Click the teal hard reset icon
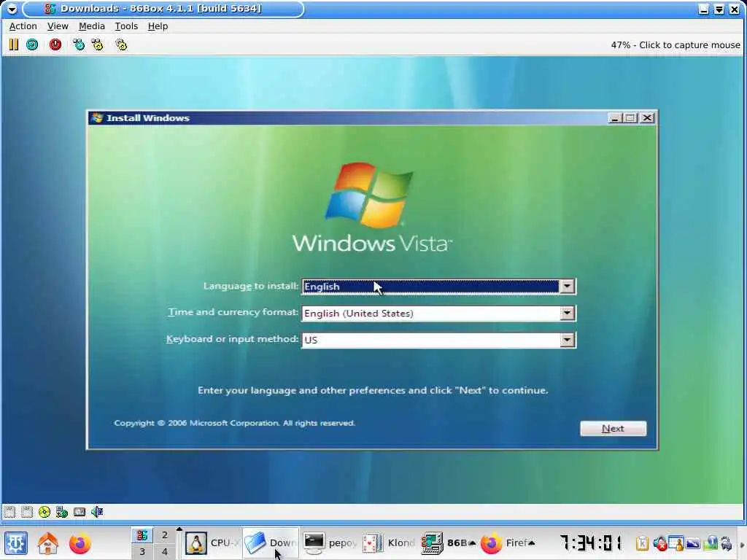Screen dimensions: 747x560 [32, 44]
